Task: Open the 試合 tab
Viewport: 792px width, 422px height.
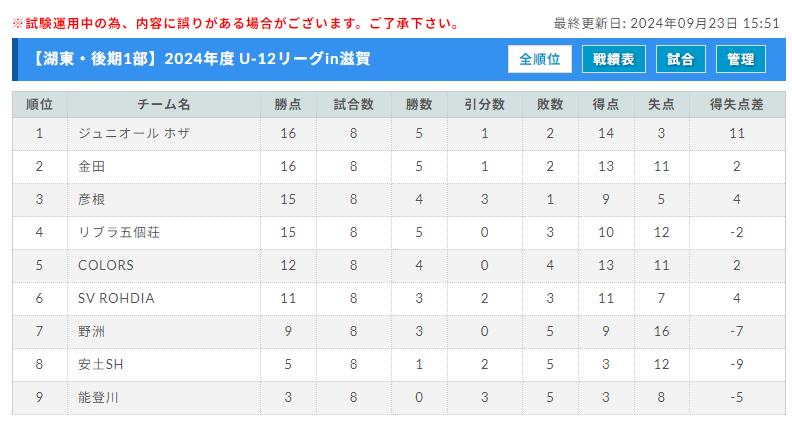Action: pyautogui.click(x=680, y=59)
